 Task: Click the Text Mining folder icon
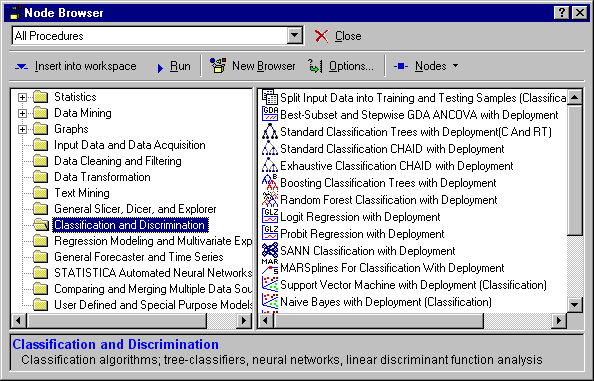(x=41, y=193)
